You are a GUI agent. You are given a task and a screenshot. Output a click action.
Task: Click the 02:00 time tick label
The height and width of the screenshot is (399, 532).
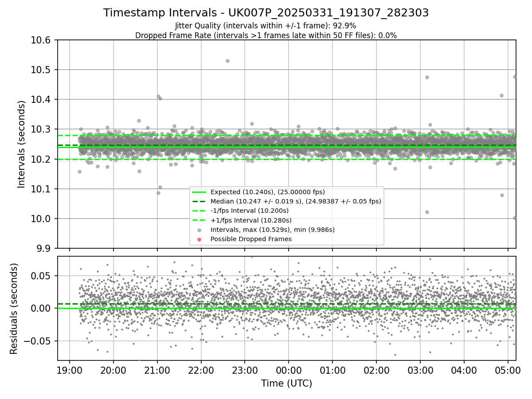coord(376,370)
